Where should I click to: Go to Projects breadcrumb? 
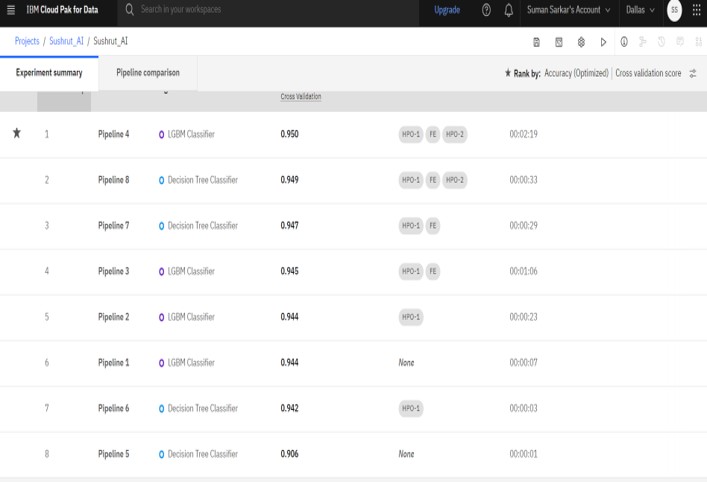27,41
